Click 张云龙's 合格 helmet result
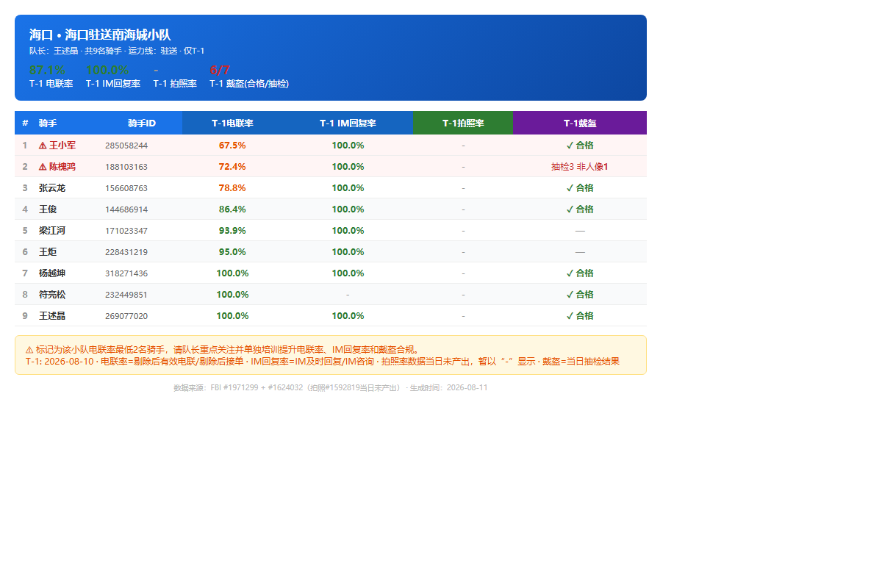This screenshot has width=882, height=588. click(x=580, y=188)
